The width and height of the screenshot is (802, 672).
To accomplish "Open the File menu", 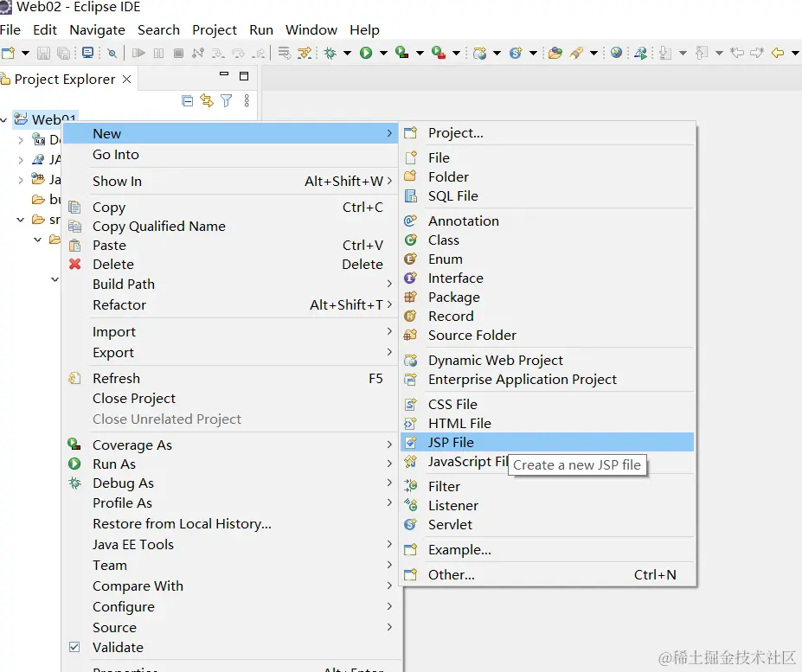I will coord(10,30).
